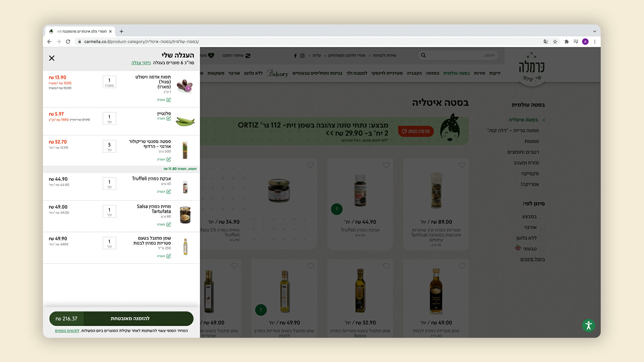
Task: Click the search magnifier icon
Action: (423, 55)
